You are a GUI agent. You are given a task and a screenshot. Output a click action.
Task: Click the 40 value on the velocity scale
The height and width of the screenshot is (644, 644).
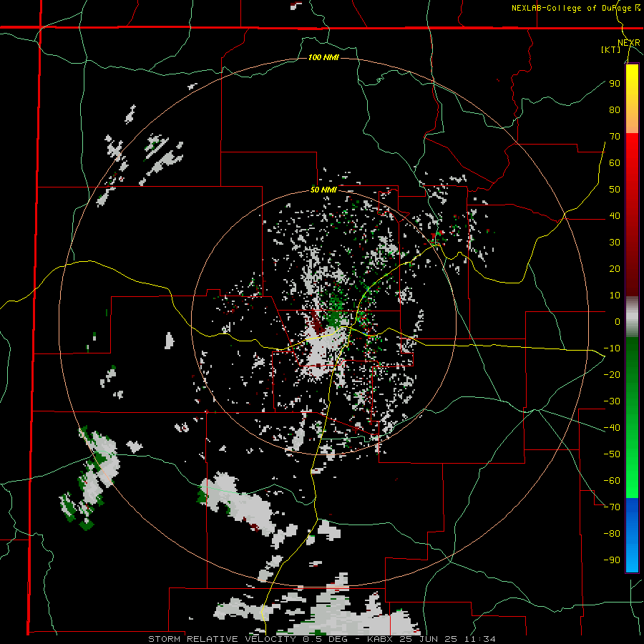click(615, 216)
